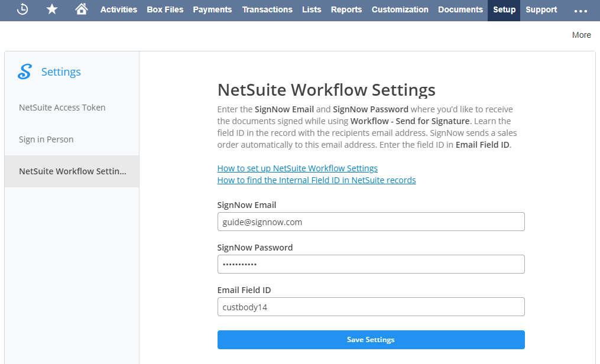Select Sign in Person in sidebar
This screenshot has width=600, height=364.
pyautogui.click(x=72, y=139)
